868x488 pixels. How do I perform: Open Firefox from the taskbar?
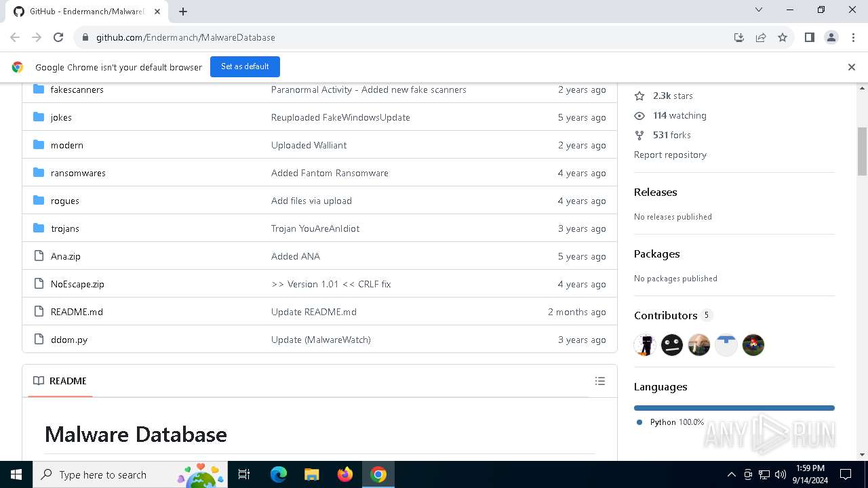click(x=345, y=474)
